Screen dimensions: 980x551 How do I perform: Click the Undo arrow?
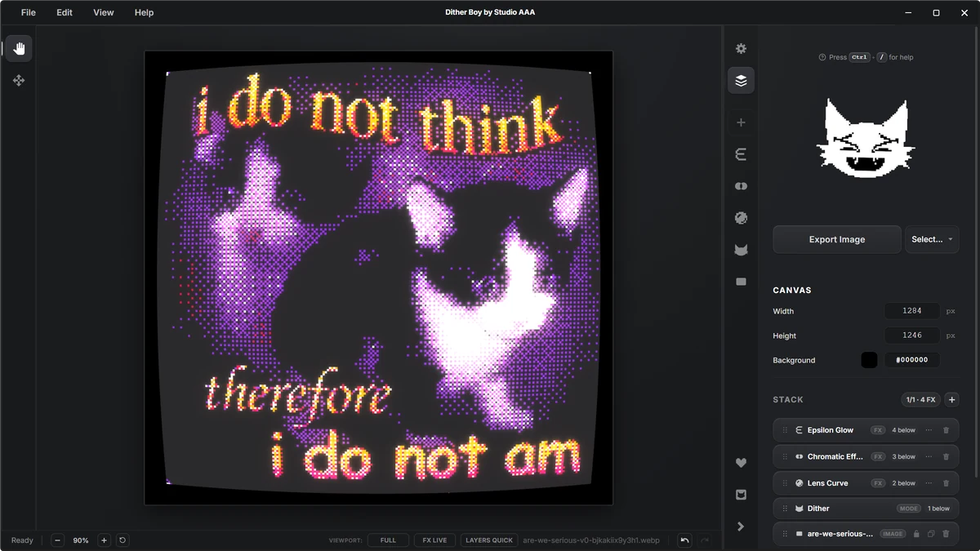pyautogui.click(x=684, y=540)
